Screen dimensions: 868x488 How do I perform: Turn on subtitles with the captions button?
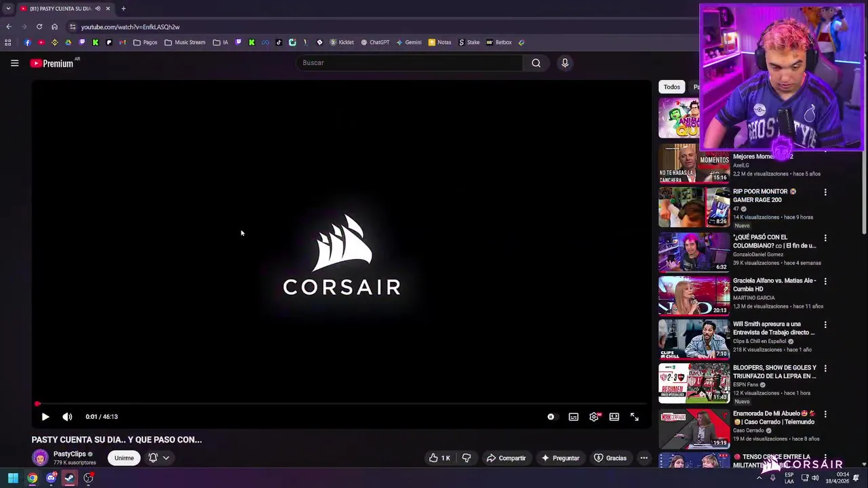[x=574, y=417]
